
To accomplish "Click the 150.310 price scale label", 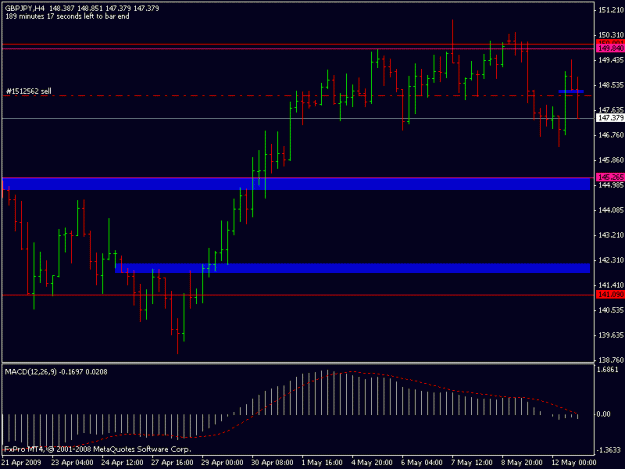I will point(610,35).
